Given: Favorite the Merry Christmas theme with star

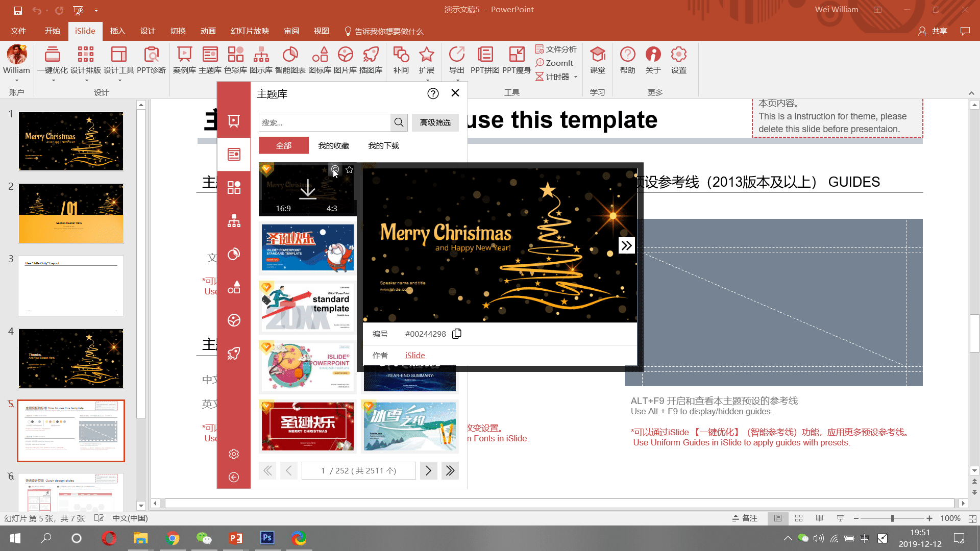Looking at the screenshot, I should pyautogui.click(x=350, y=169).
